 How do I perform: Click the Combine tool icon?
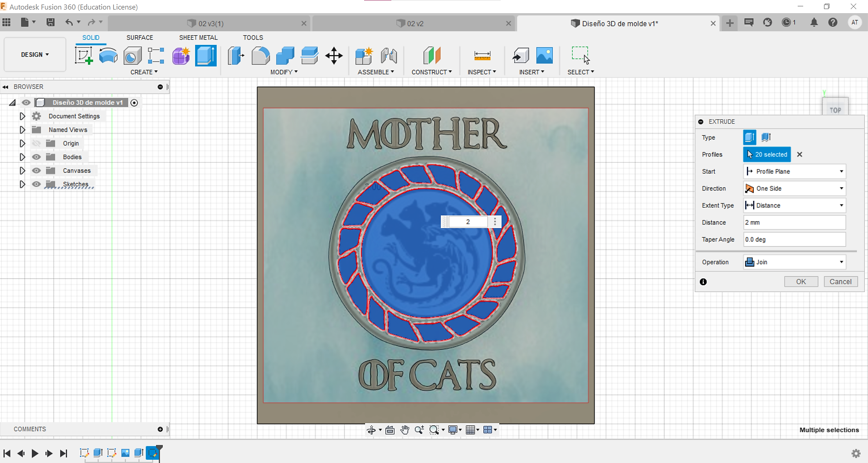coord(285,56)
